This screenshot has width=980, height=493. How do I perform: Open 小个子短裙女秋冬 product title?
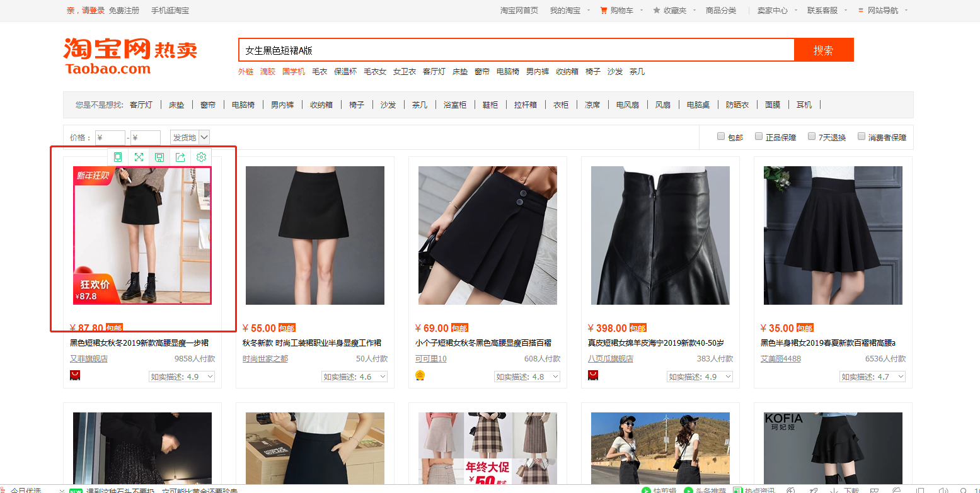[483, 343]
